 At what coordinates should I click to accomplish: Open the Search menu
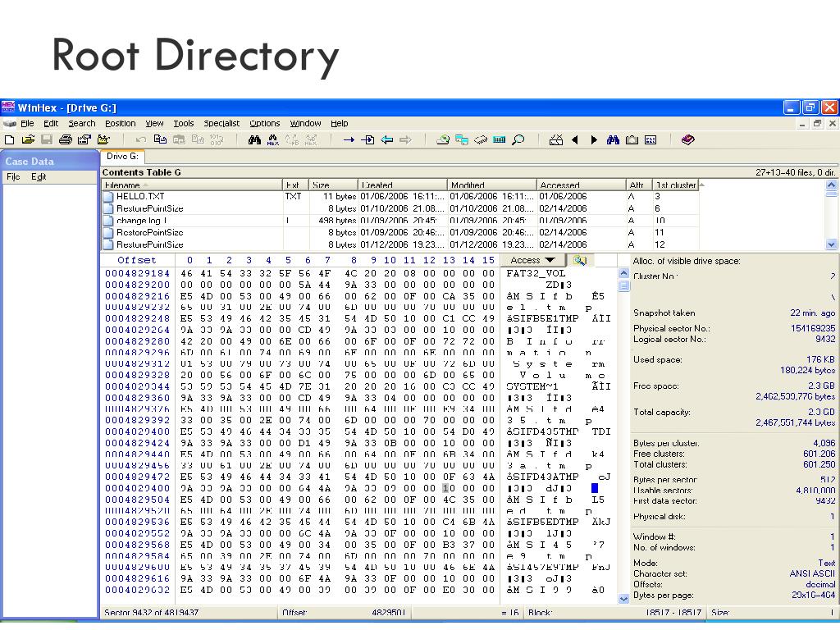(x=82, y=123)
